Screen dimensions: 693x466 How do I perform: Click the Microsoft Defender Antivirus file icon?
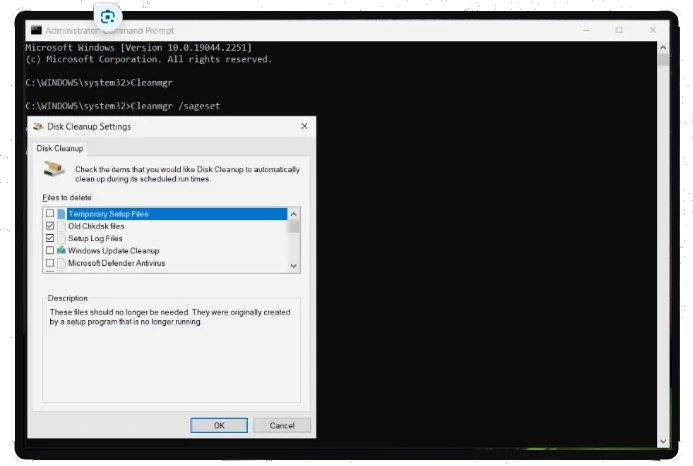61,263
